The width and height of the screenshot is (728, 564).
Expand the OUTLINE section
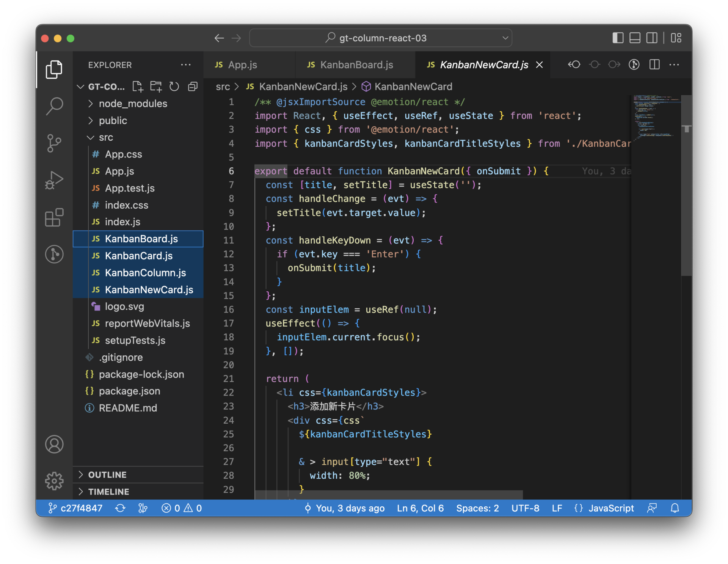coord(138,475)
